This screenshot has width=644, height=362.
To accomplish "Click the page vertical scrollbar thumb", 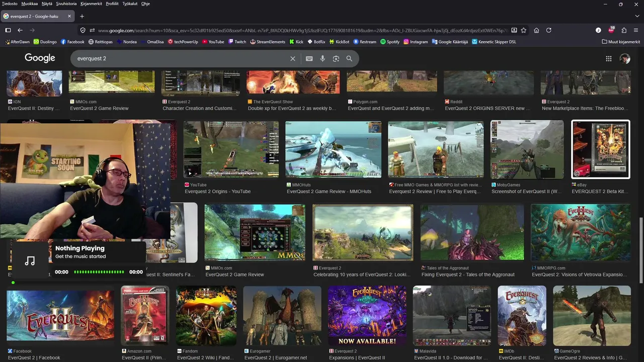I will coord(641,250).
